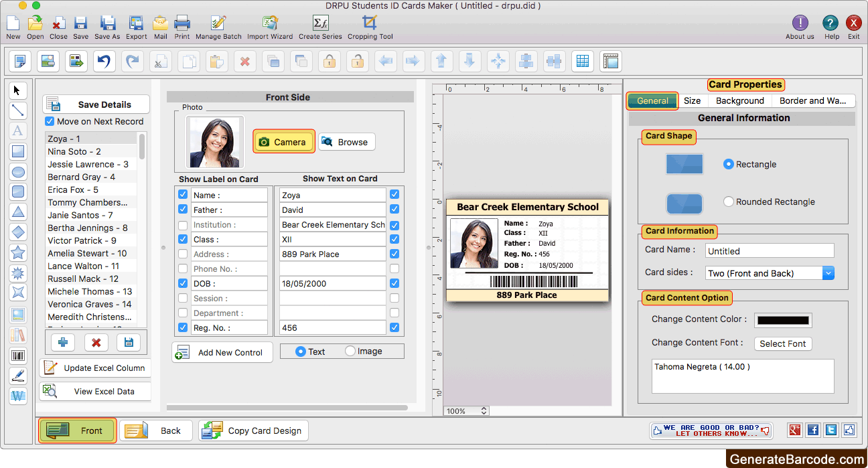Select the arrow pointer tool
Image resolution: width=868 pixels, height=468 pixels.
[18, 90]
